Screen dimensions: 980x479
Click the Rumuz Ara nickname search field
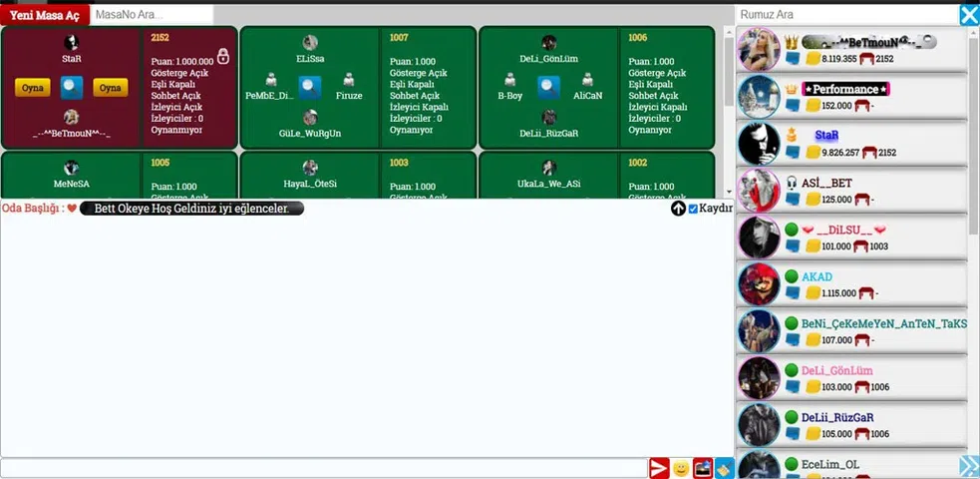(845, 15)
